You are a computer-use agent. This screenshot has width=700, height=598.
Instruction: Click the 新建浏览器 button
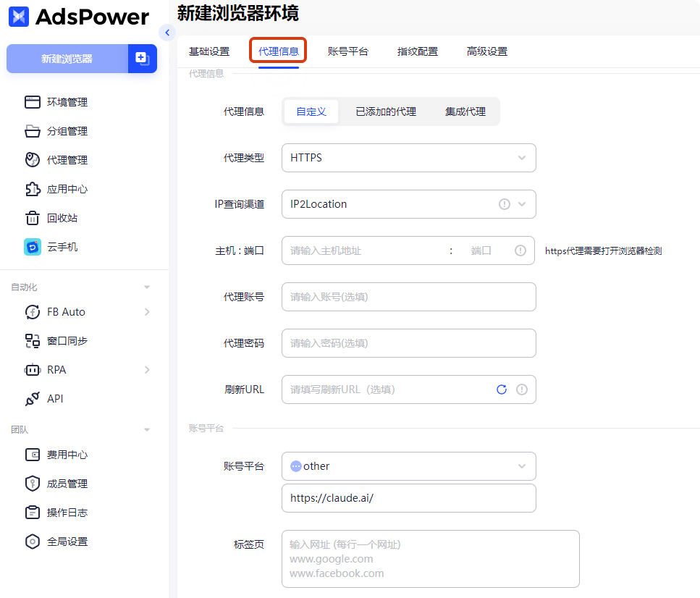[67, 59]
